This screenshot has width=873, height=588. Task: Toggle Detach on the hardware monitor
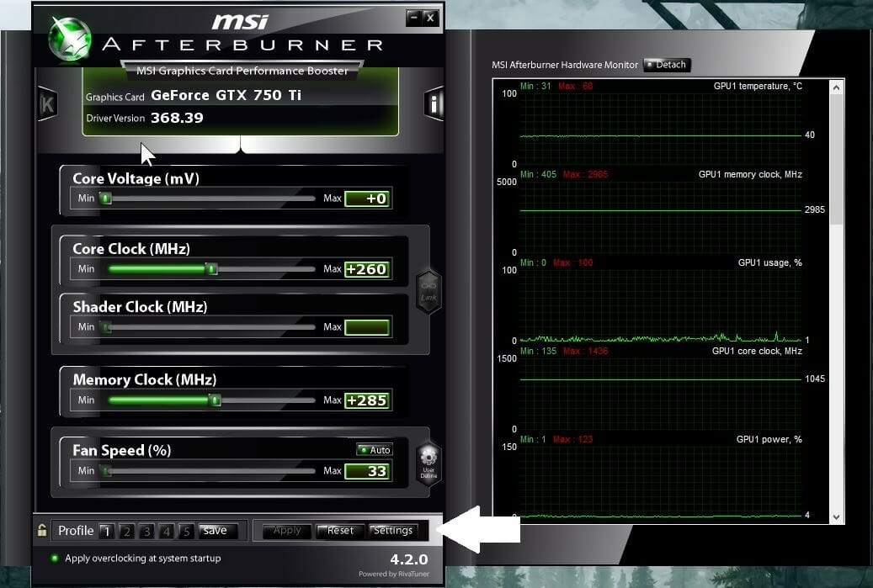(666, 65)
